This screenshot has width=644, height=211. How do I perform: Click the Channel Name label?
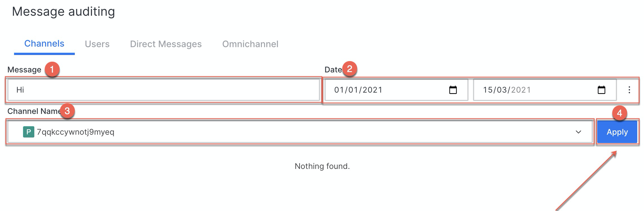pos(34,111)
